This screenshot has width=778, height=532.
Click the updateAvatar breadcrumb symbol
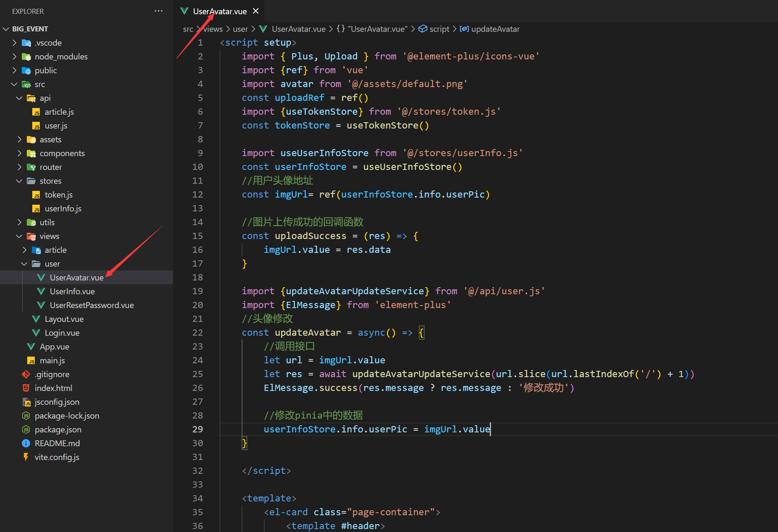(490, 29)
